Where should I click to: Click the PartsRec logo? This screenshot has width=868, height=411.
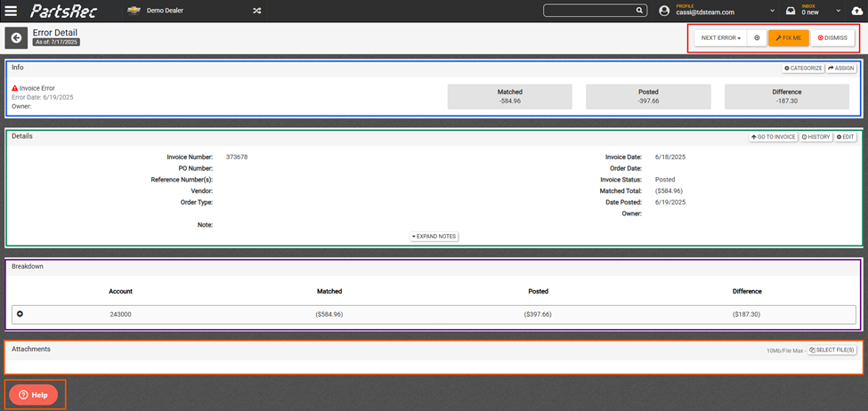click(65, 11)
